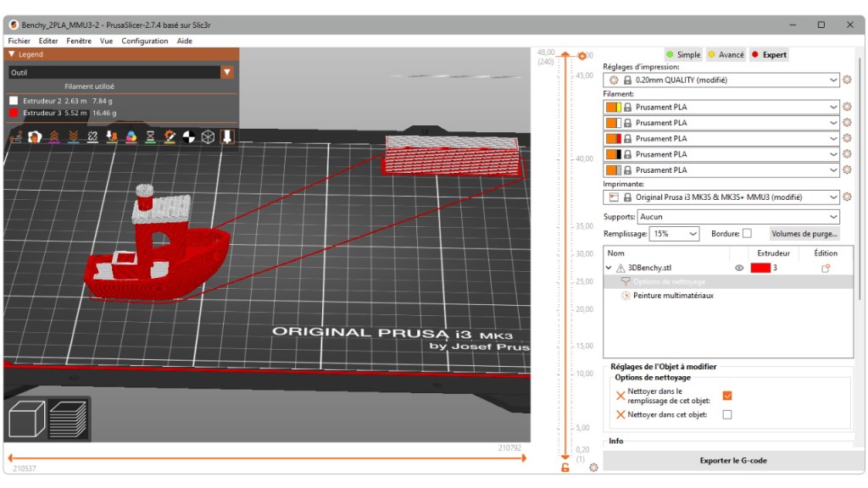This screenshot has width=868, height=488.
Task: Uncheck Nettoyer dans le remplissage checkbox
Action: [727, 396]
